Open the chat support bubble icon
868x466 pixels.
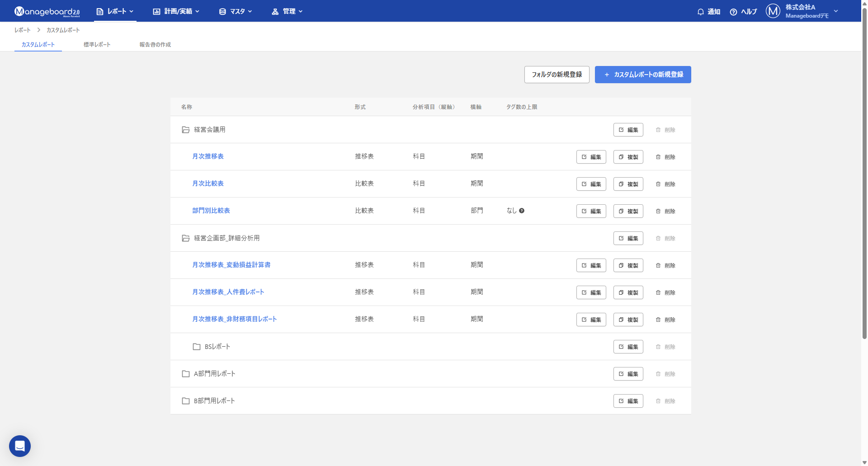point(20,446)
